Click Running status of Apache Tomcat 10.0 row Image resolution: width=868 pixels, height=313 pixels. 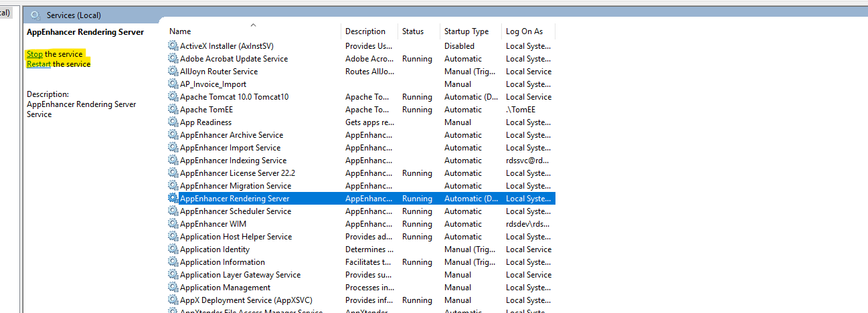pos(417,97)
